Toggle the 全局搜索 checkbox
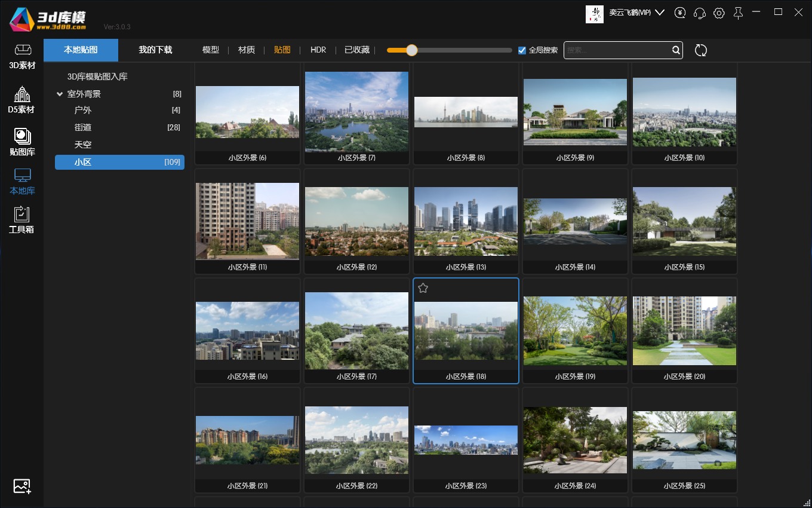The image size is (812, 508). [522, 50]
